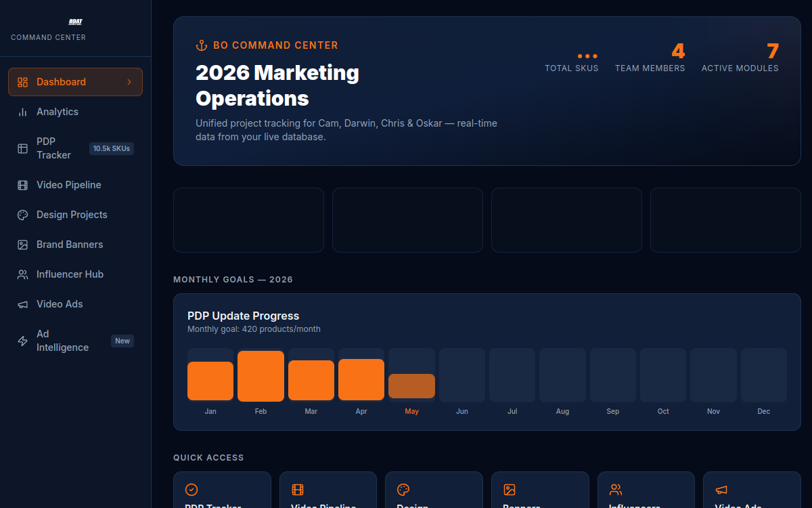Click the highlighted May month label

[x=411, y=411]
